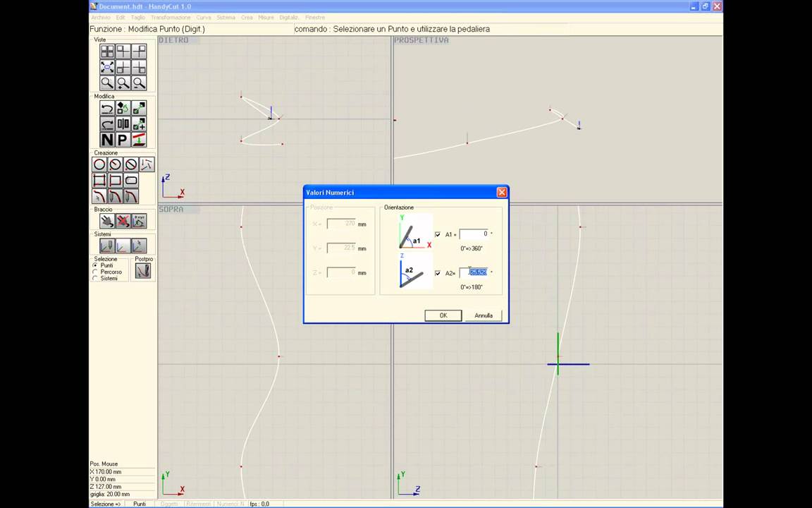
Task: Open the Taglio menu
Action: (138, 18)
